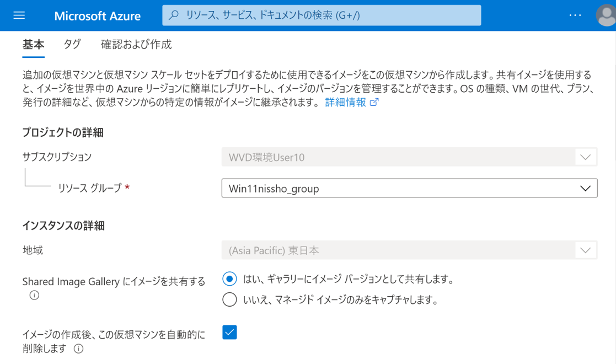Screen dimensions: 616x364
Task: Click the 地域 label
Action: point(33,250)
